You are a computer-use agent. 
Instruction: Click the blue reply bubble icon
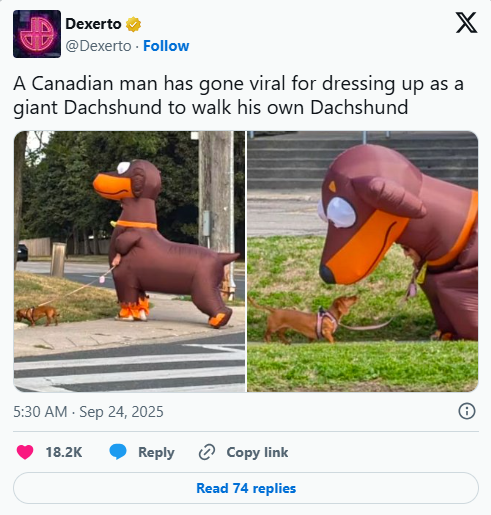click(118, 452)
